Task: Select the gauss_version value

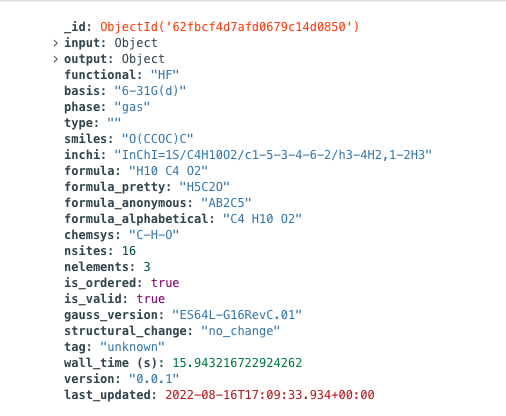Action: 237,315
